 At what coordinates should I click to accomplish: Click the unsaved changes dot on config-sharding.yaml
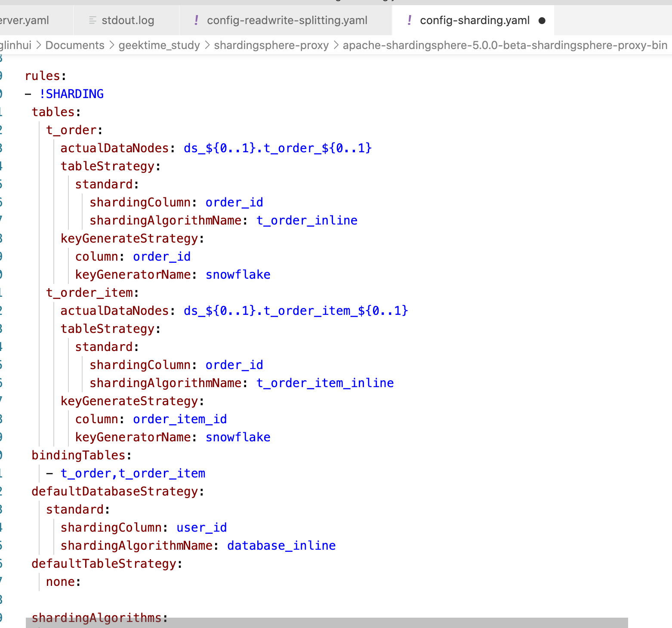coord(543,20)
